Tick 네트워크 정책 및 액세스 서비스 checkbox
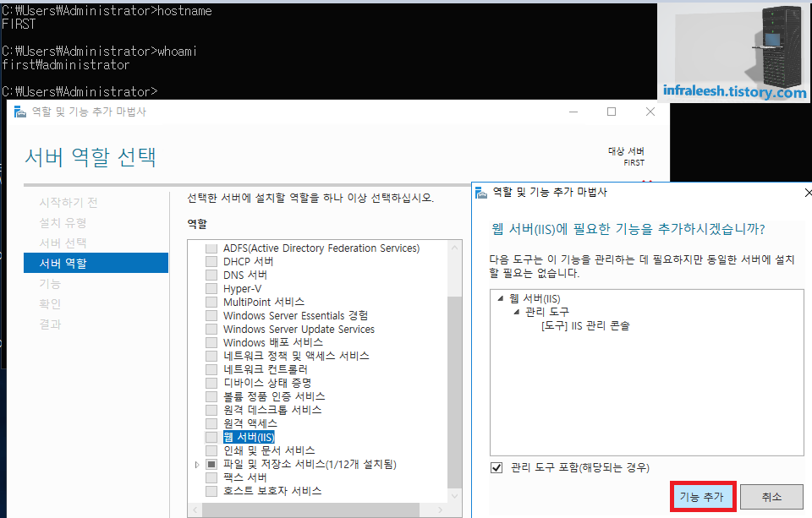The height and width of the screenshot is (518, 812). [211, 356]
